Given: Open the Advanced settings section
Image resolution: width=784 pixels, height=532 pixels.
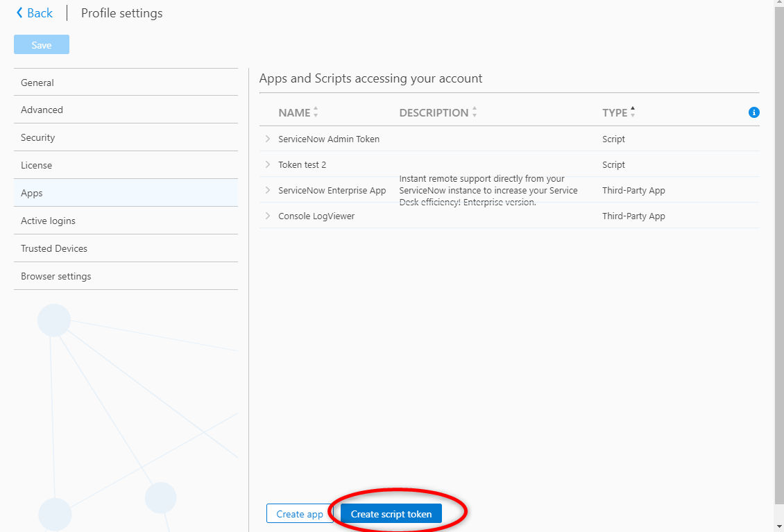Looking at the screenshot, I should pyautogui.click(x=126, y=110).
